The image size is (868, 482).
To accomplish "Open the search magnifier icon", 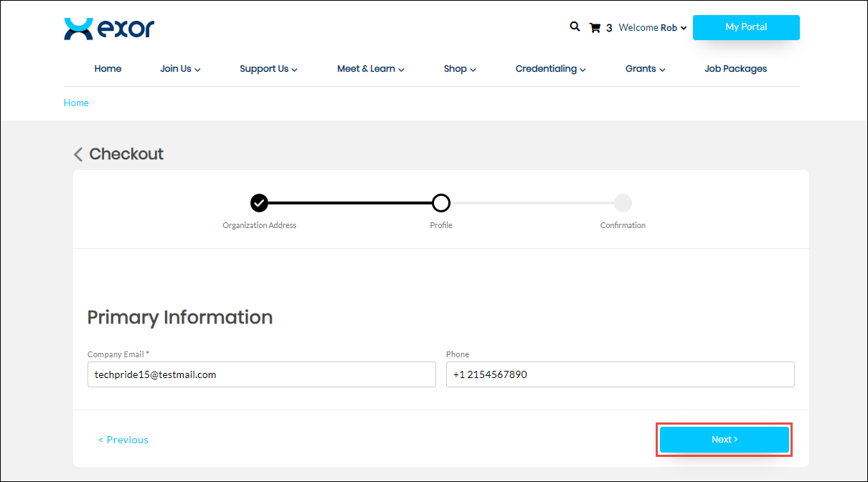I will [575, 27].
